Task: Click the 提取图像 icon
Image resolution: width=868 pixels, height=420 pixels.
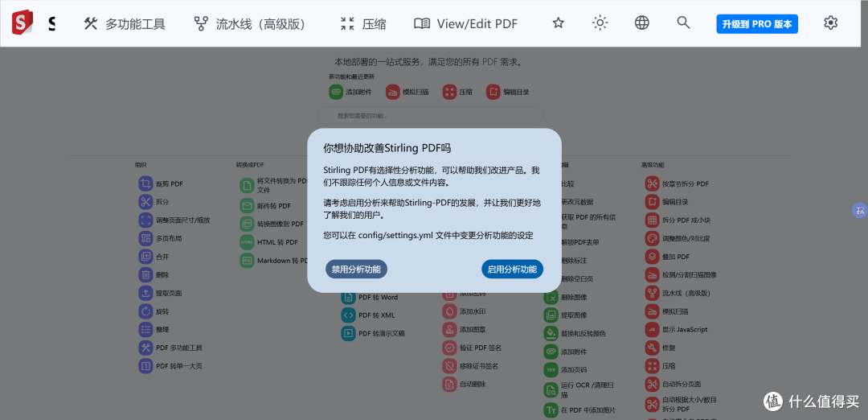Action: 551,315
